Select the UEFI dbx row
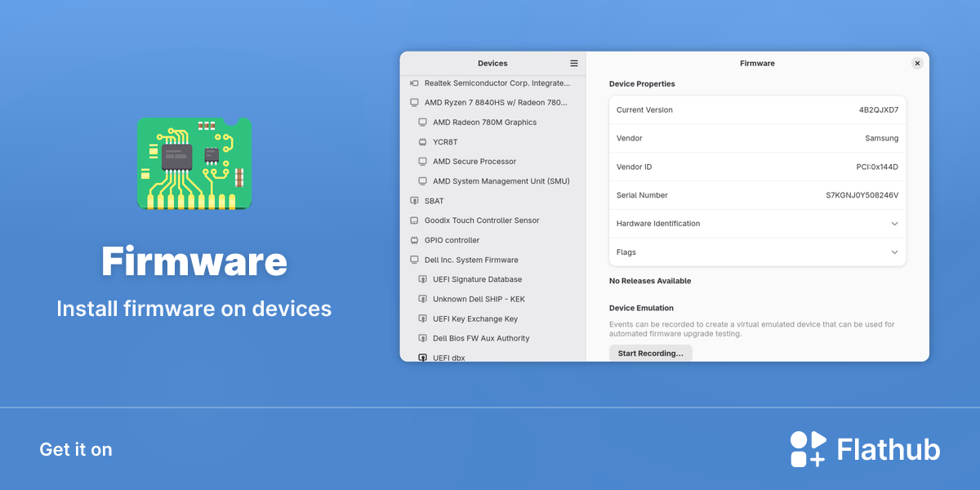Viewport: 980px width, 490px height. 492,355
